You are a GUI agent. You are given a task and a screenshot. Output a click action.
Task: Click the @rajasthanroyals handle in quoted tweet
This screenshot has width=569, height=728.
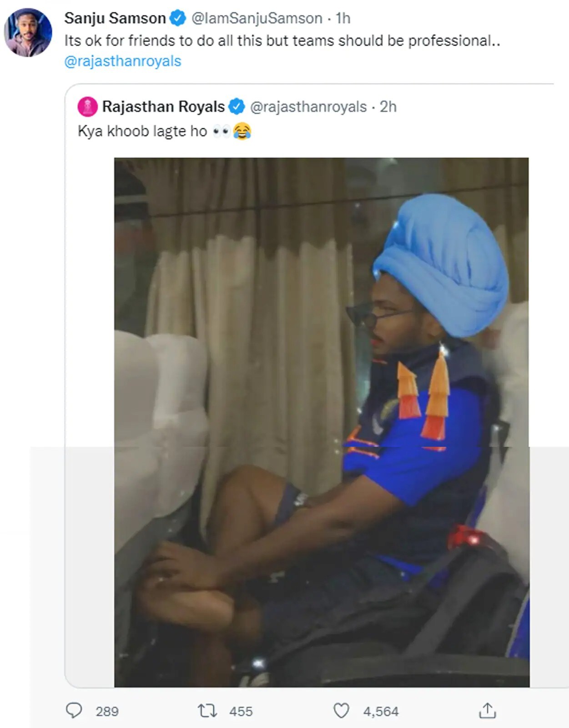(x=308, y=106)
